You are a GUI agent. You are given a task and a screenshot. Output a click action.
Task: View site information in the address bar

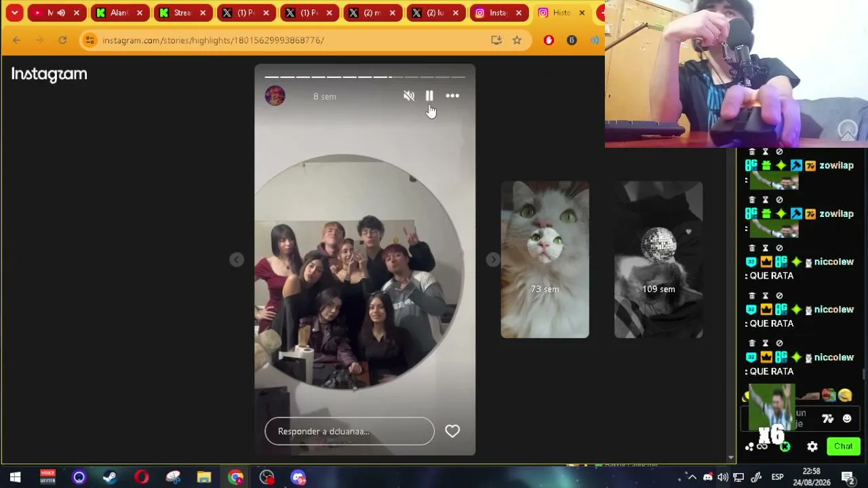[90, 40]
